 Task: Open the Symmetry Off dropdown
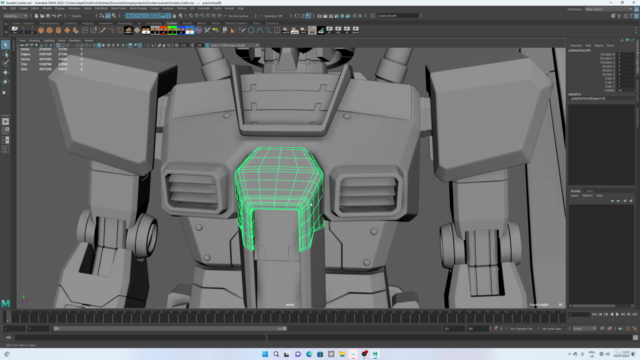click(273, 16)
